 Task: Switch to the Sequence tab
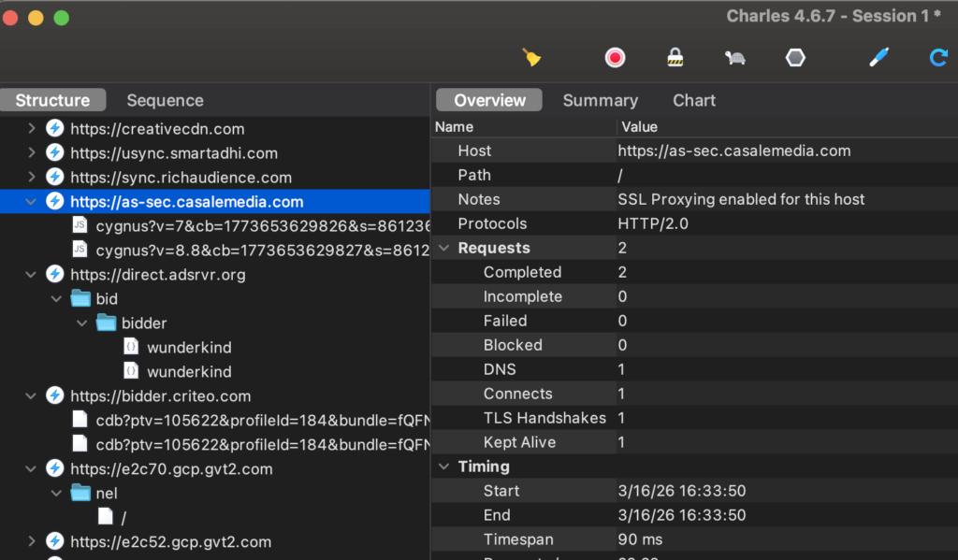pos(165,100)
